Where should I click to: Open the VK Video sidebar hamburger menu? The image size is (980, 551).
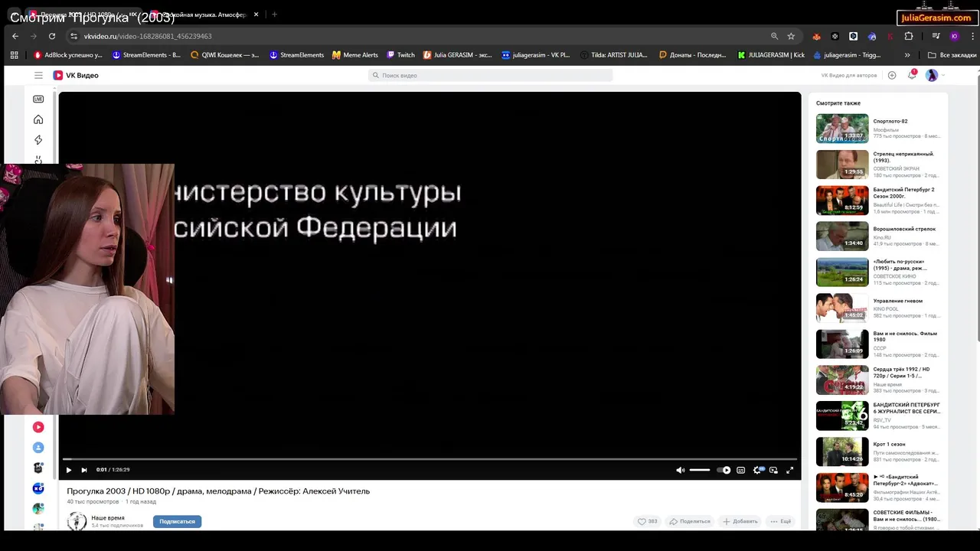pos(38,75)
